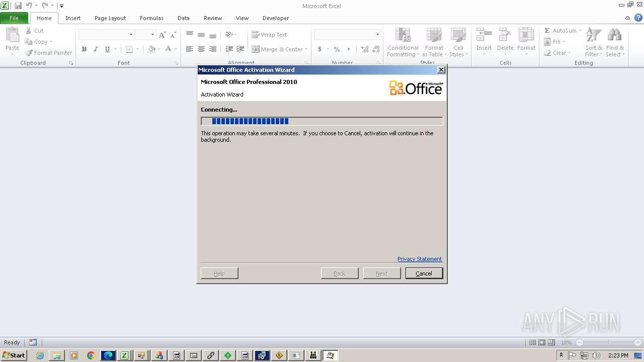
Task: Click the Excel Help question mark icon
Action: (x=638, y=18)
